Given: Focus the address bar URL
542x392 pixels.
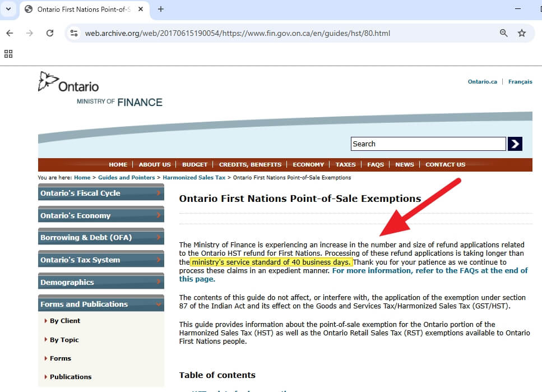Looking at the screenshot, I should pos(238,33).
